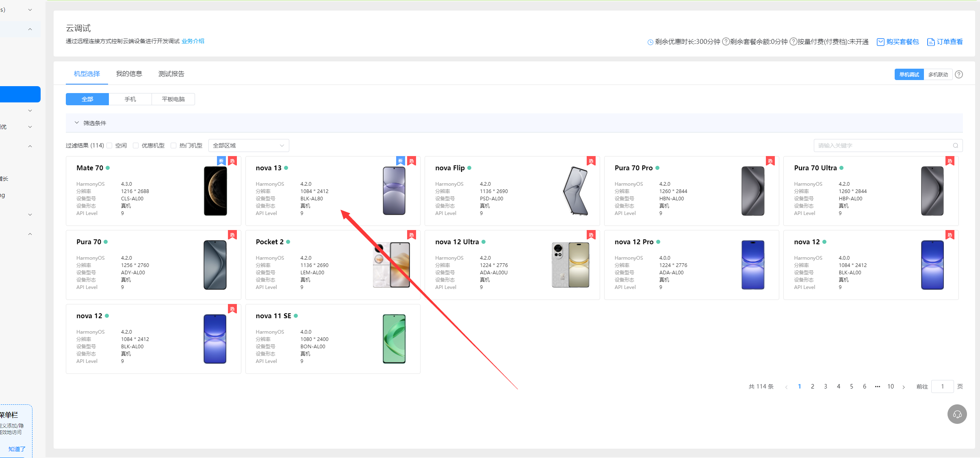The width and height of the screenshot is (980, 458).
Task: Open the 业务介绍 link
Action: (x=193, y=41)
